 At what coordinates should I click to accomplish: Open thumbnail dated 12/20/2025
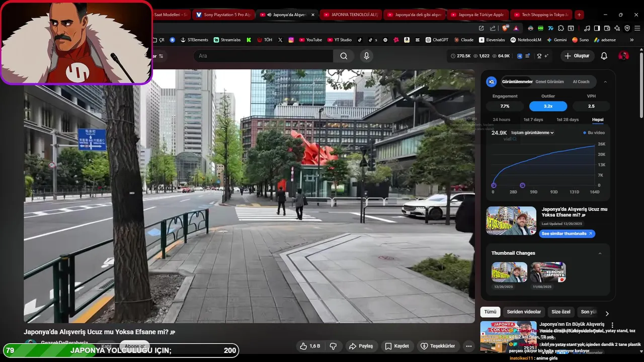pyautogui.click(x=509, y=272)
